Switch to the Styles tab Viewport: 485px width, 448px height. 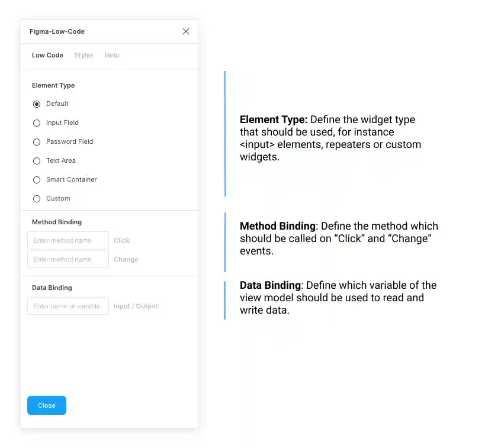point(83,55)
